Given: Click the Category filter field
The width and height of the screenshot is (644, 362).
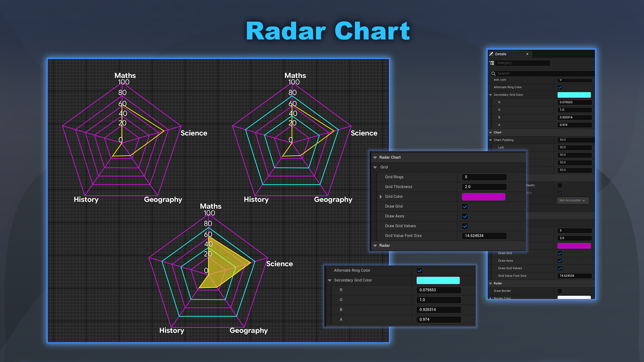Looking at the screenshot, I should coord(523,63).
